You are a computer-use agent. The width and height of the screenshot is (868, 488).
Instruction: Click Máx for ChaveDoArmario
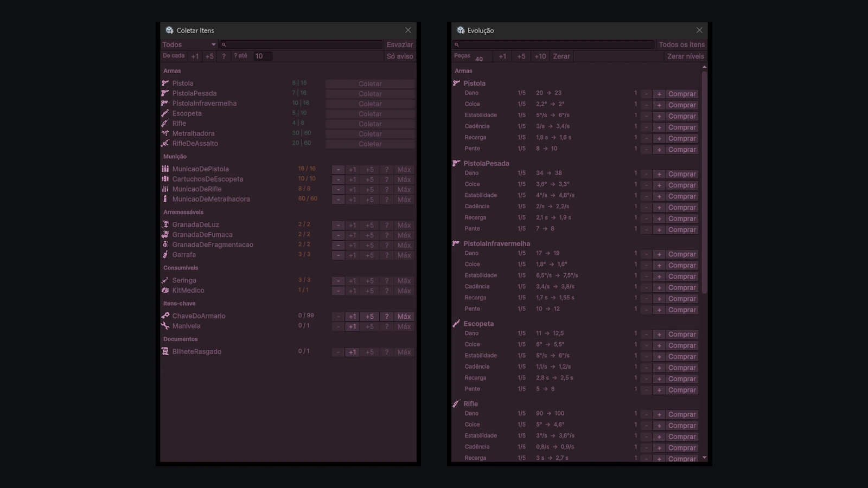404,317
